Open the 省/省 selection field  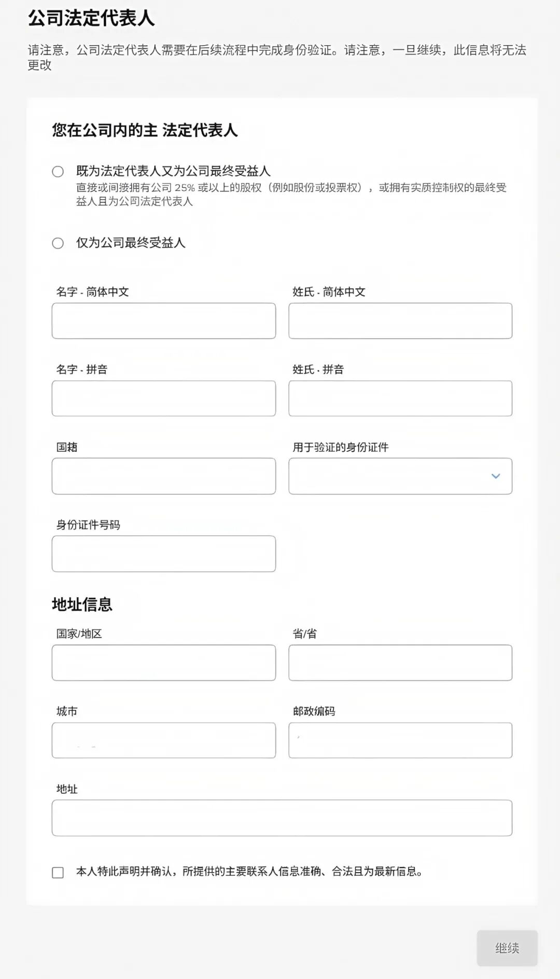click(x=399, y=663)
